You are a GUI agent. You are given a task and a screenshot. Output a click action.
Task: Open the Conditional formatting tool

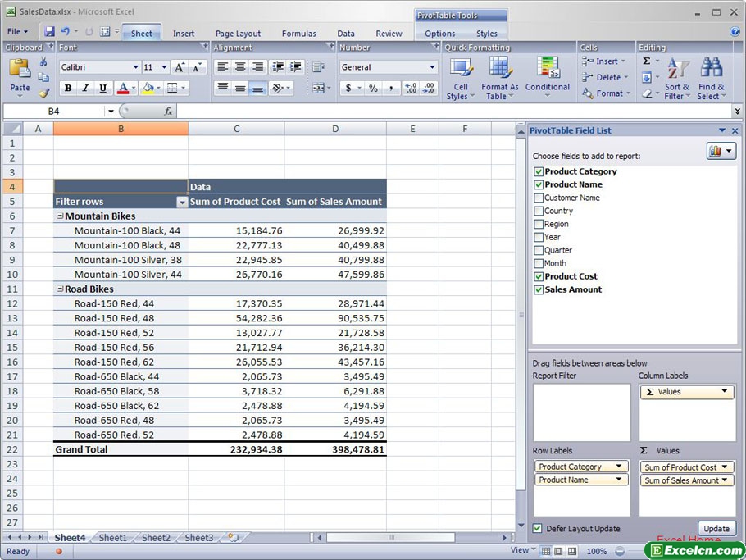[547, 70]
